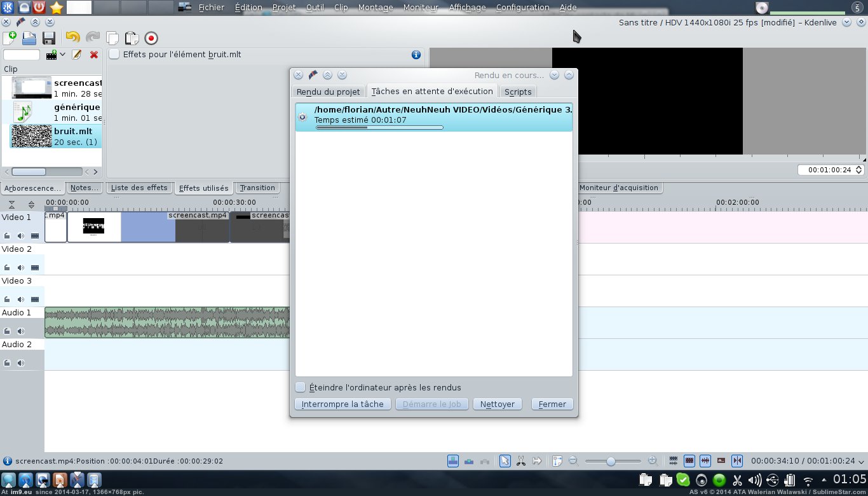This screenshot has width=868, height=496.
Task: Click the undo arrow icon
Action: coord(72,38)
